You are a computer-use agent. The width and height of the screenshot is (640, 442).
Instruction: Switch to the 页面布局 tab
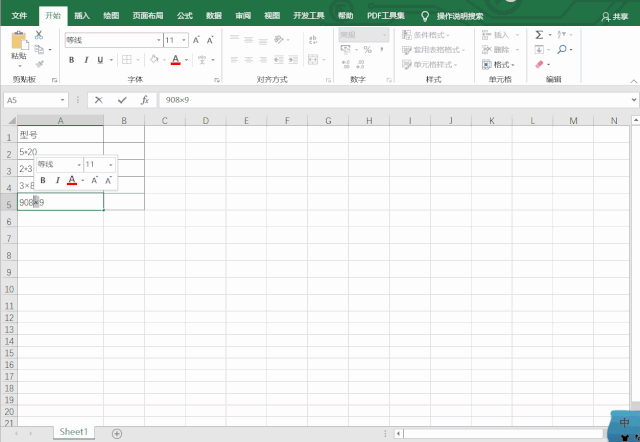147,16
